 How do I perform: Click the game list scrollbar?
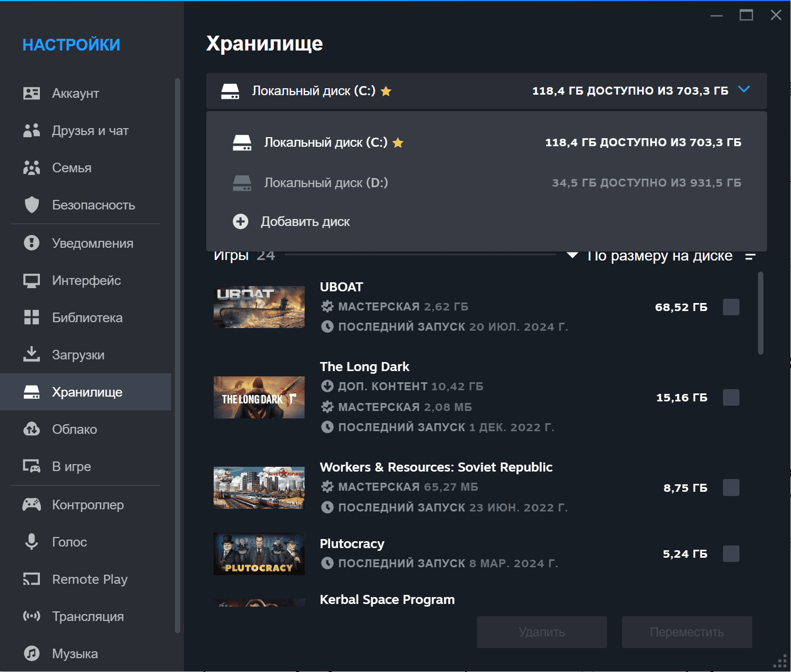(761, 313)
